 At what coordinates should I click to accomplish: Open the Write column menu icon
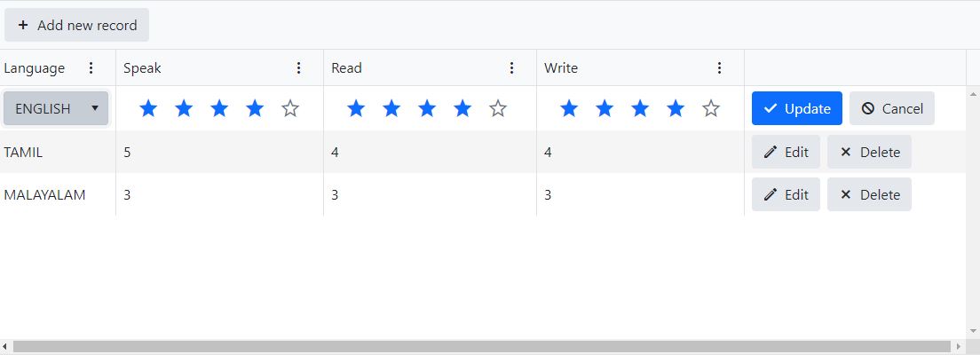(720, 68)
